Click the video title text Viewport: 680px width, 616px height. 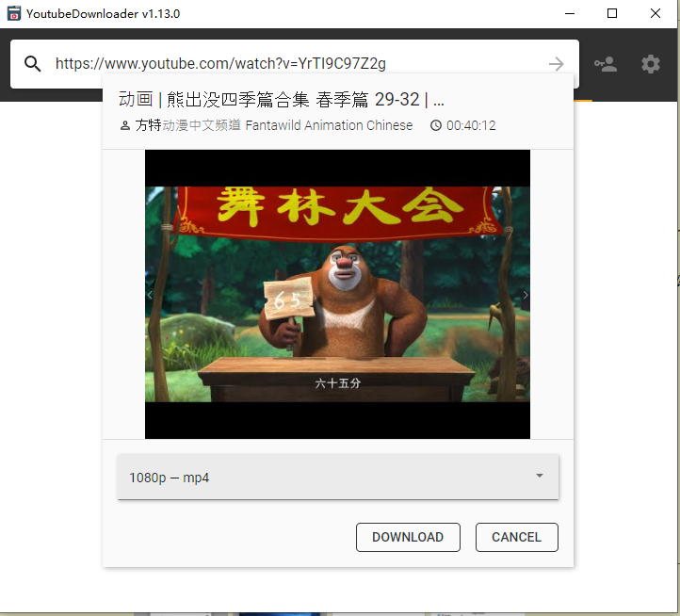[x=281, y=100]
